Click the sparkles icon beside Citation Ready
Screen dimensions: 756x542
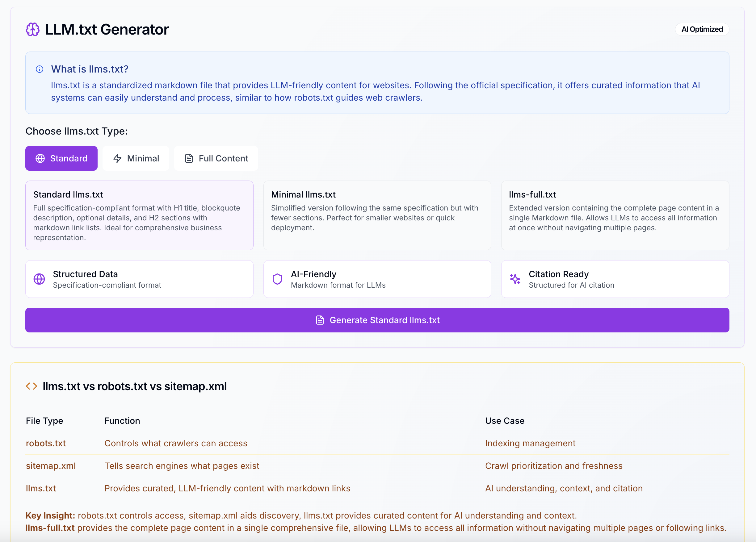[515, 279]
